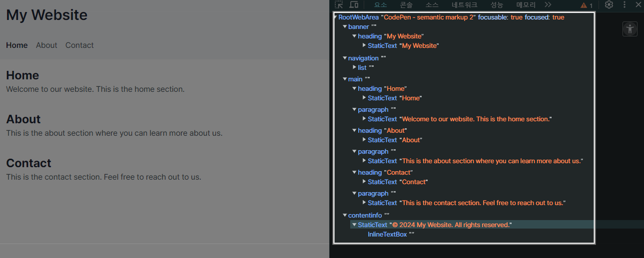The height and width of the screenshot is (258, 644).
Task: Select the InlineTextBox tree item
Action: (387, 235)
